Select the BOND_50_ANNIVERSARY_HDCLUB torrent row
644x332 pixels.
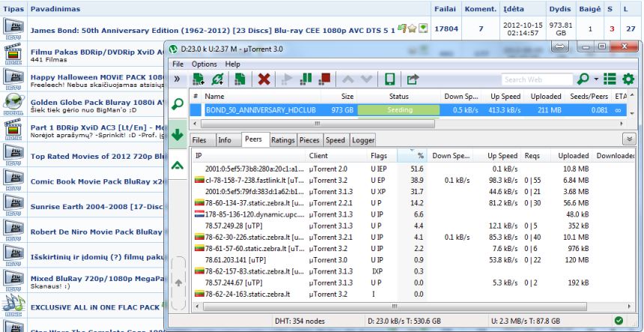(x=409, y=110)
